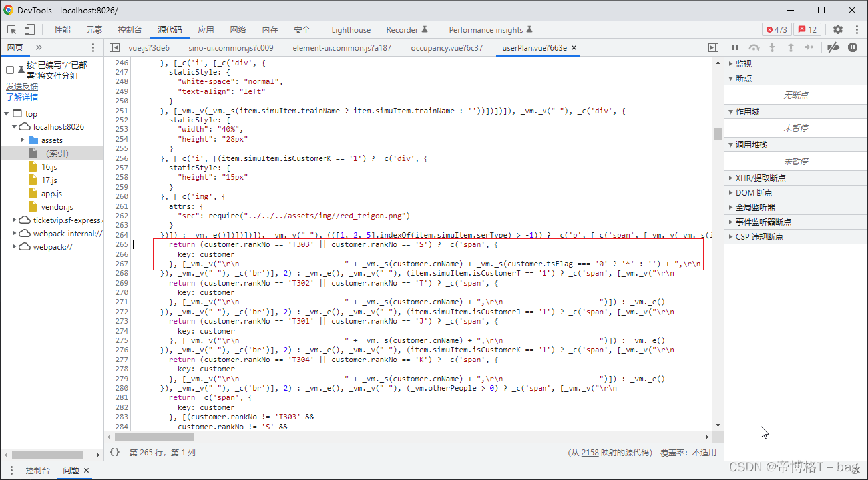Close the userPlan.vue tab
This screenshot has height=480, width=868.
click(x=574, y=48)
